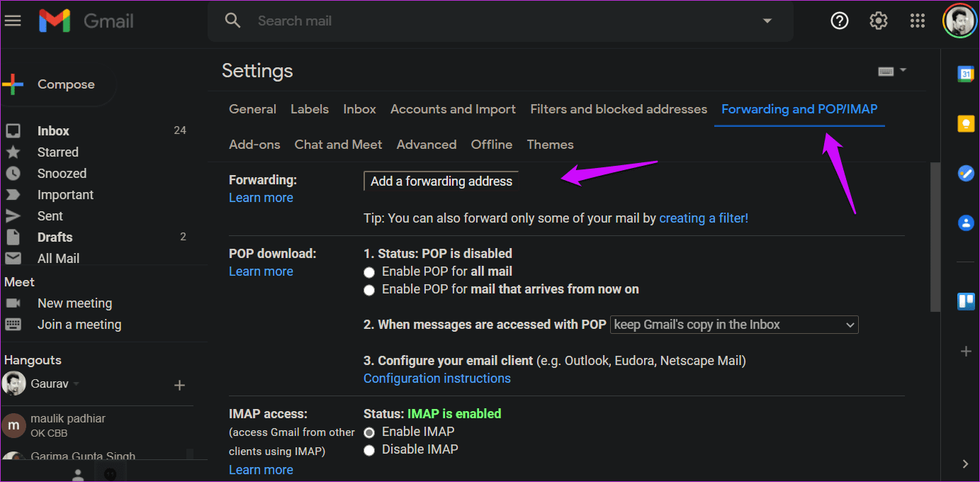The height and width of the screenshot is (482, 980).
Task: Click the Inbox tray icon
Action: 13,131
